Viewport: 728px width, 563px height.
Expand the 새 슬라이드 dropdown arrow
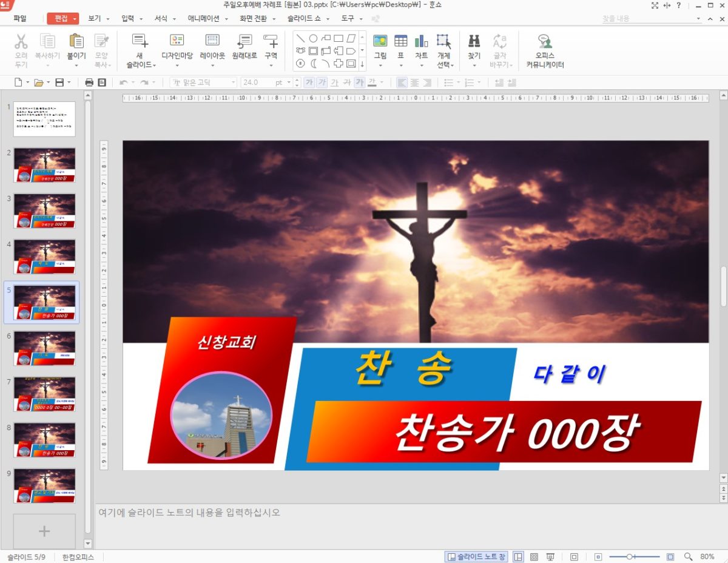pos(154,65)
